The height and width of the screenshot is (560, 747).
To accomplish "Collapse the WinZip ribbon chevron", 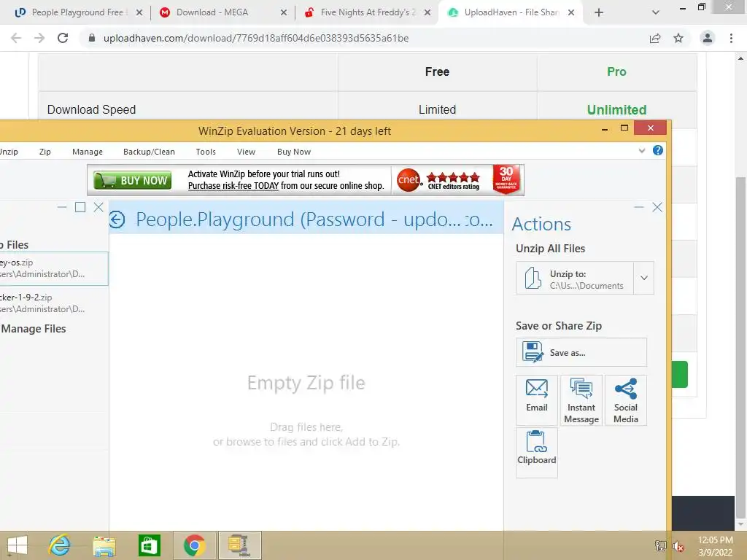I will 642,151.
